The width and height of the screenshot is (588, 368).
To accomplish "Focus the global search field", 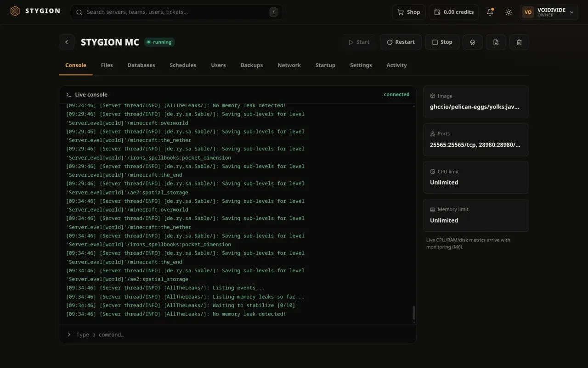I will [176, 12].
